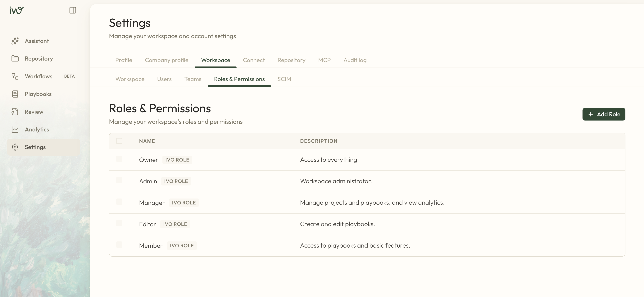
Task: Open the Review icon in sidebar
Action: 15,112
